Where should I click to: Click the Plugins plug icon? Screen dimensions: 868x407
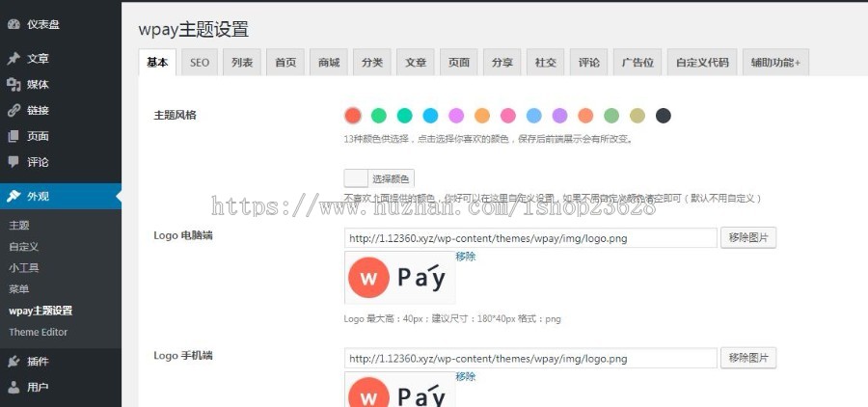pos(14,362)
